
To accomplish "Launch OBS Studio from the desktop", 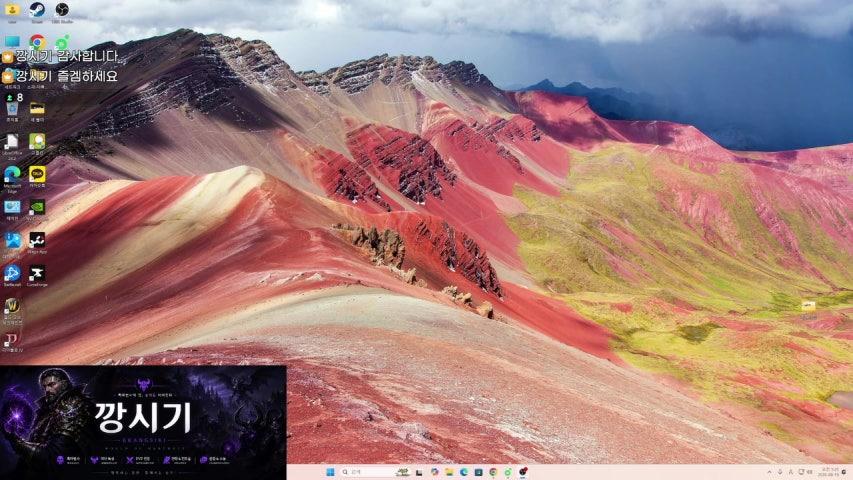I will pos(62,10).
